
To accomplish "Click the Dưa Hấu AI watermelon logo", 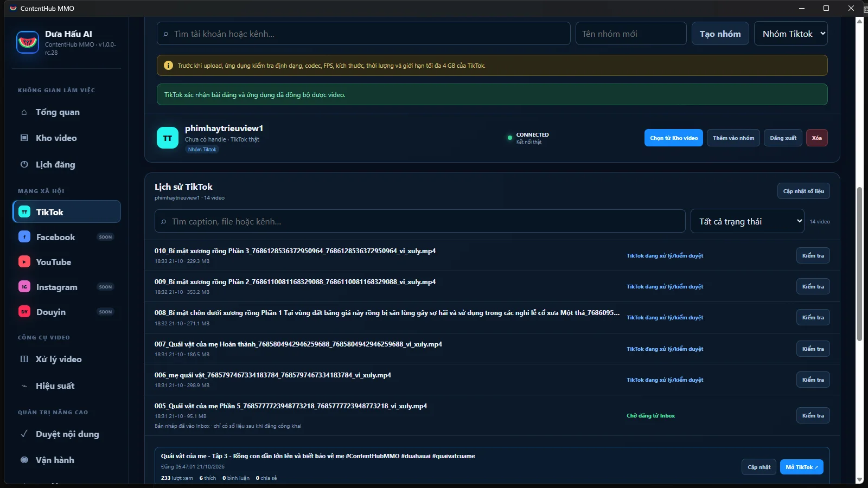I will click(28, 42).
